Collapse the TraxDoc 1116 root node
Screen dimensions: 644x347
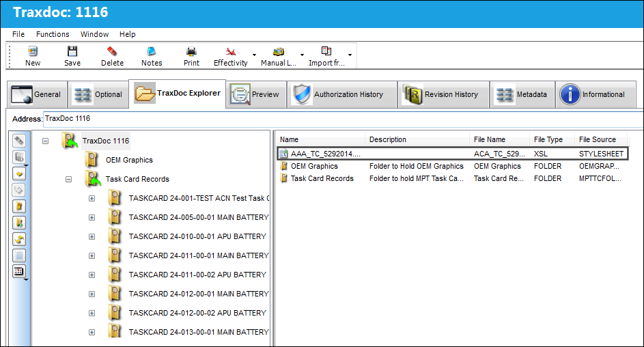click(46, 141)
